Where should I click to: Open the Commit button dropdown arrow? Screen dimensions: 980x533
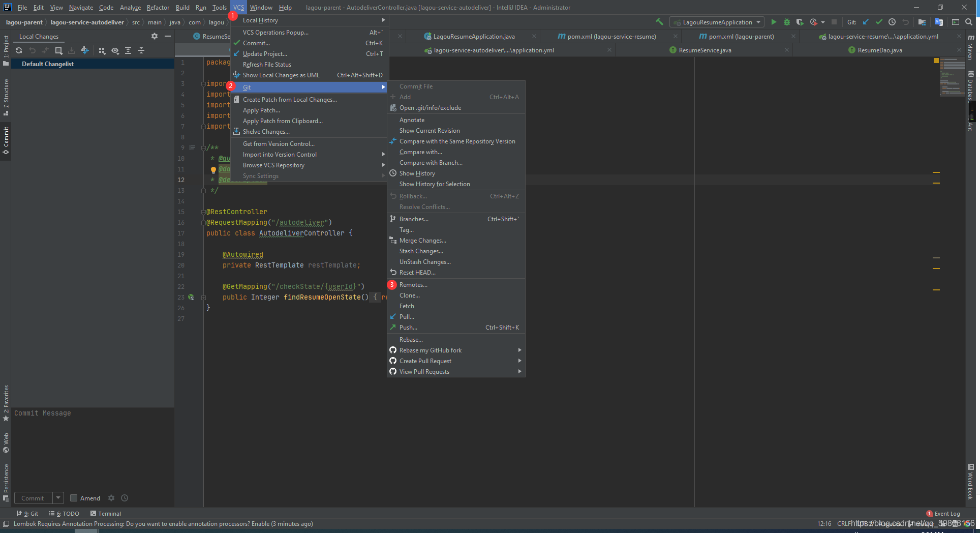tap(58, 498)
